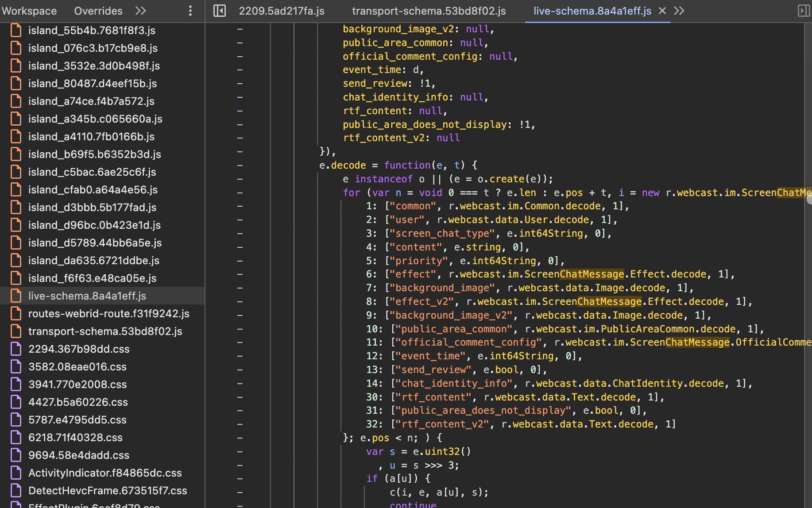Viewport: 812px width, 508px height.
Task: Toggle a breakpoint on the e.decode line
Action: pyautogui.click(x=240, y=165)
